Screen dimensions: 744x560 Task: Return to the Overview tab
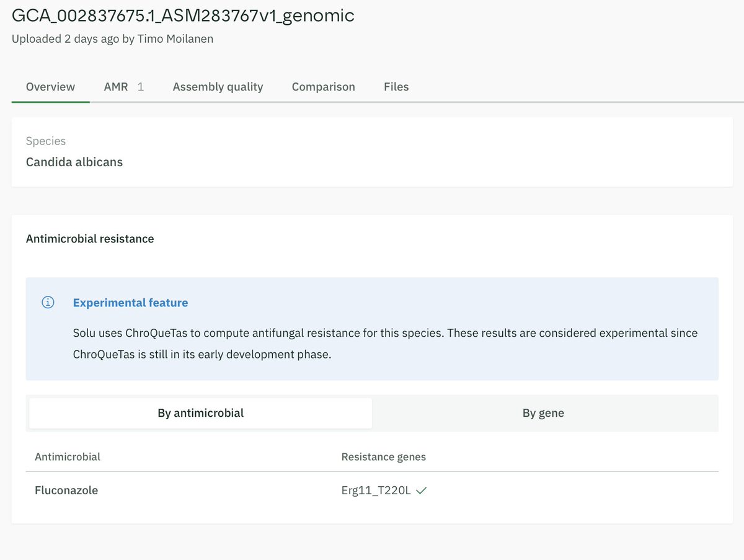(50, 87)
